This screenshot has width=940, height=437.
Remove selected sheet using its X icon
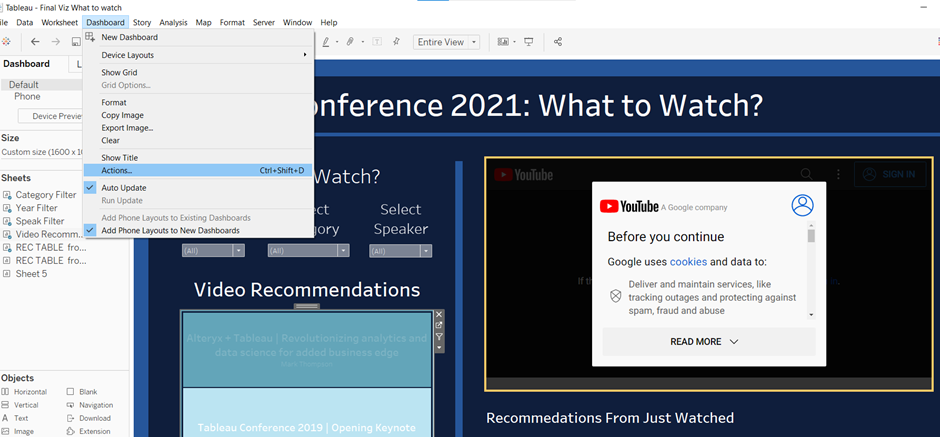[438, 314]
